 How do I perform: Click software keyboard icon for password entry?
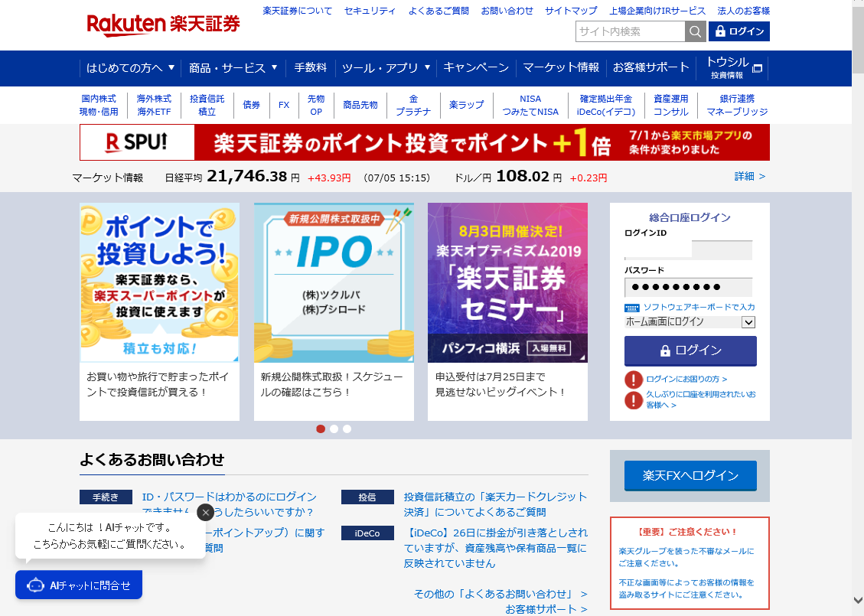[x=631, y=308]
